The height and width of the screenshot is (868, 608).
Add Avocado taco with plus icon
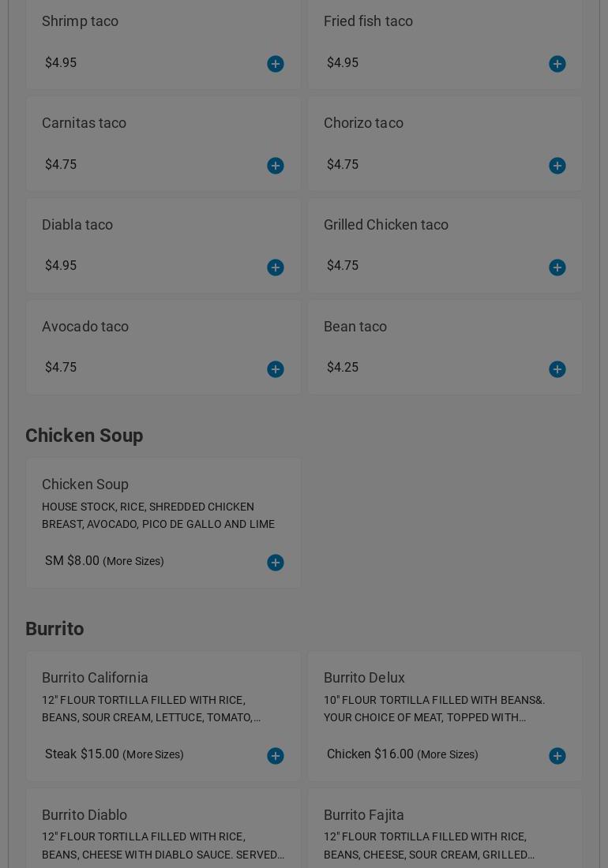[x=276, y=369]
